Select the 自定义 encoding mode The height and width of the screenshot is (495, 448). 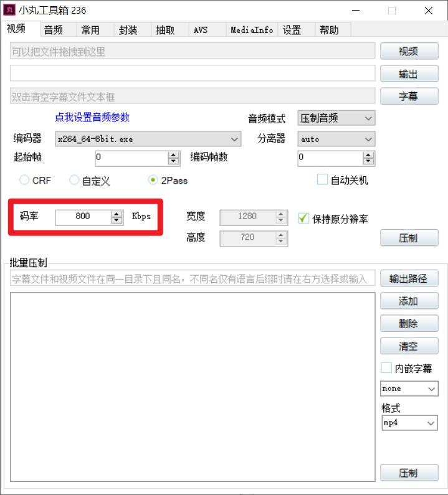[74, 180]
